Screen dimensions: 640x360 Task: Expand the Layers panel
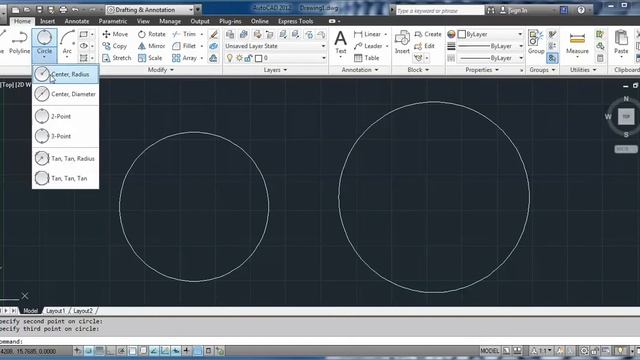pyautogui.click(x=275, y=70)
